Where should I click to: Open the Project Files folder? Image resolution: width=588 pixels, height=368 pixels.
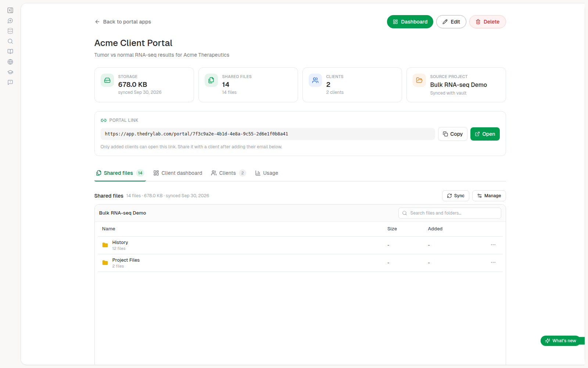[126, 260]
